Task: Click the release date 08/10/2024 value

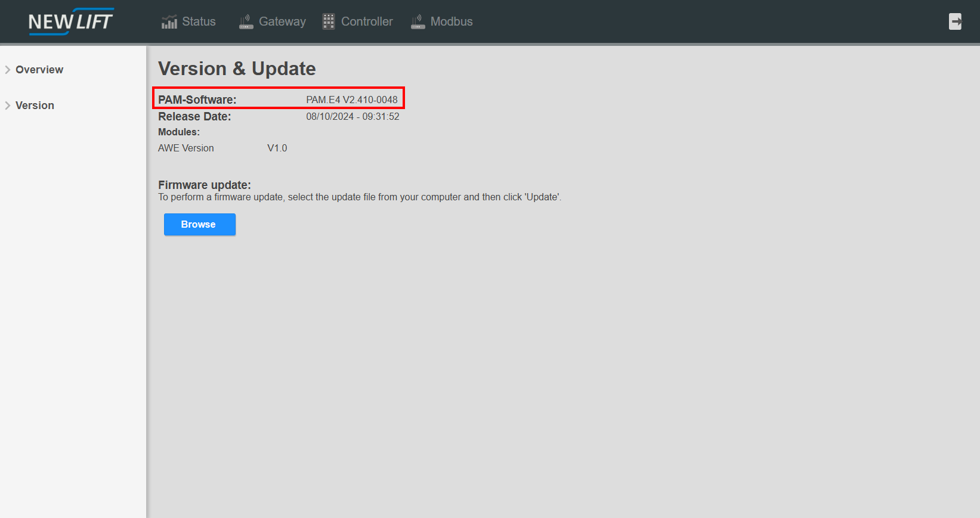Action: coord(353,117)
